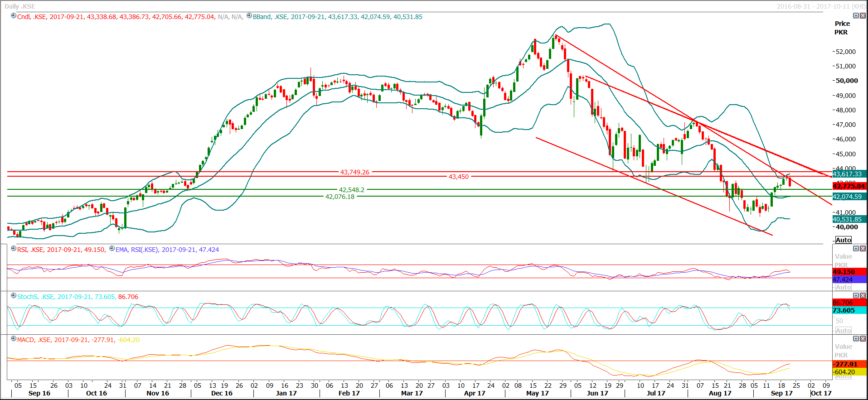Click the Jun 17 month label on time axis
This screenshot has width=868, height=400.
(x=597, y=393)
